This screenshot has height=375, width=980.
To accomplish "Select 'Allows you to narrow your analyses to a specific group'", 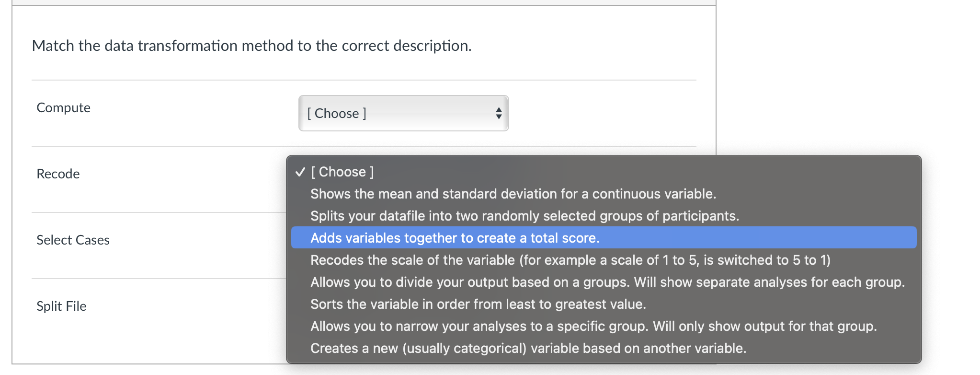I will click(593, 326).
